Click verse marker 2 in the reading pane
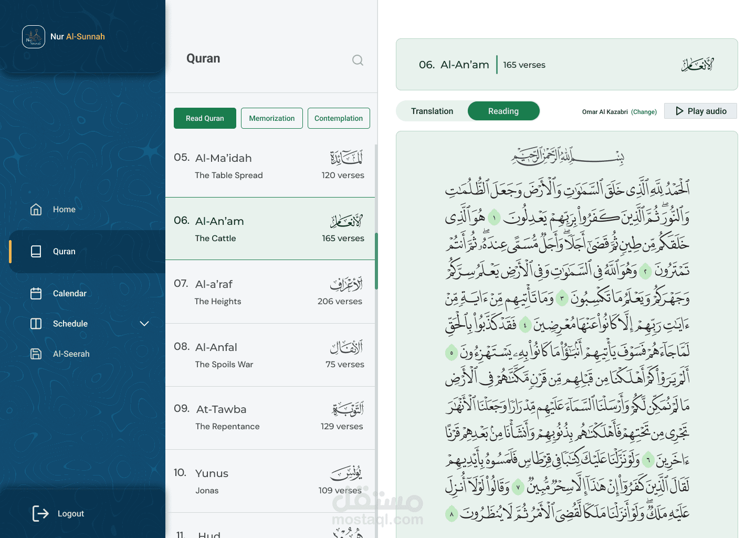This screenshot has height=538, width=756. [645, 271]
